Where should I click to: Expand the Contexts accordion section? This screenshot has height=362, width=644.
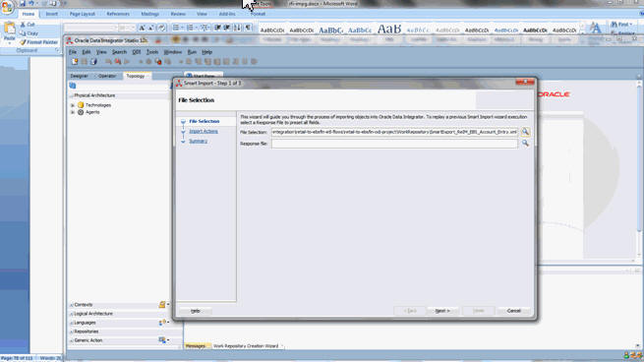(84, 305)
